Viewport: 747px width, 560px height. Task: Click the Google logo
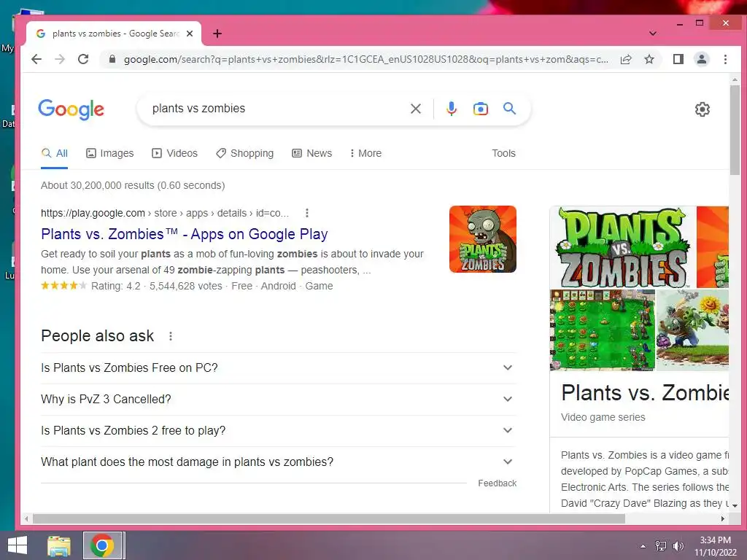[x=71, y=109]
